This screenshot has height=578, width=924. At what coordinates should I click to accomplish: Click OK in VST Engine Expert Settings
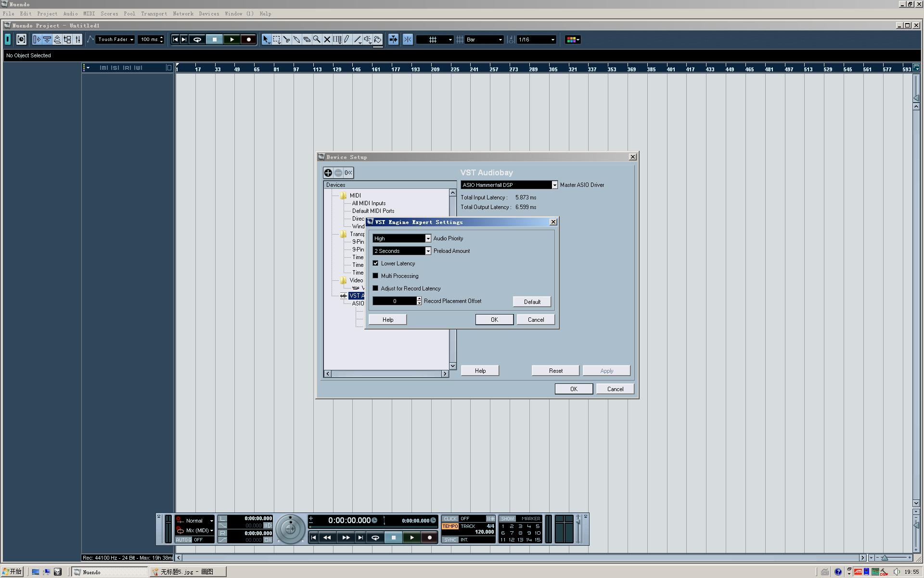494,320
